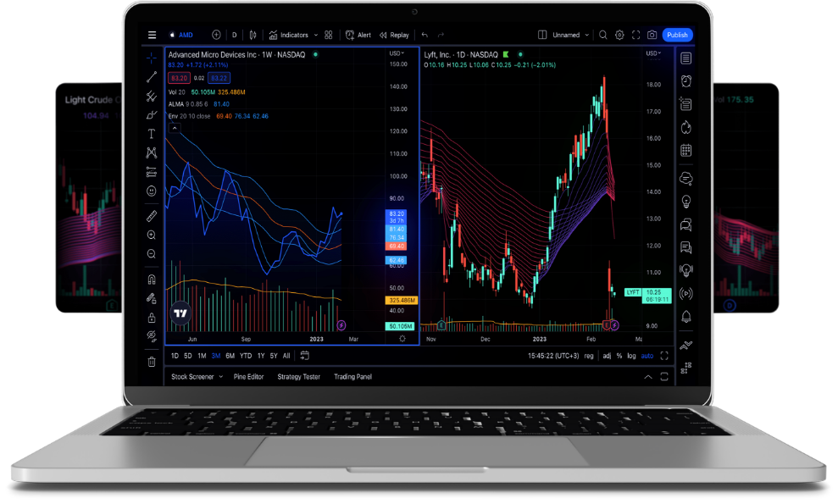This screenshot has width=838, height=504.
Task: Select the 6M time range
Action: click(x=230, y=356)
